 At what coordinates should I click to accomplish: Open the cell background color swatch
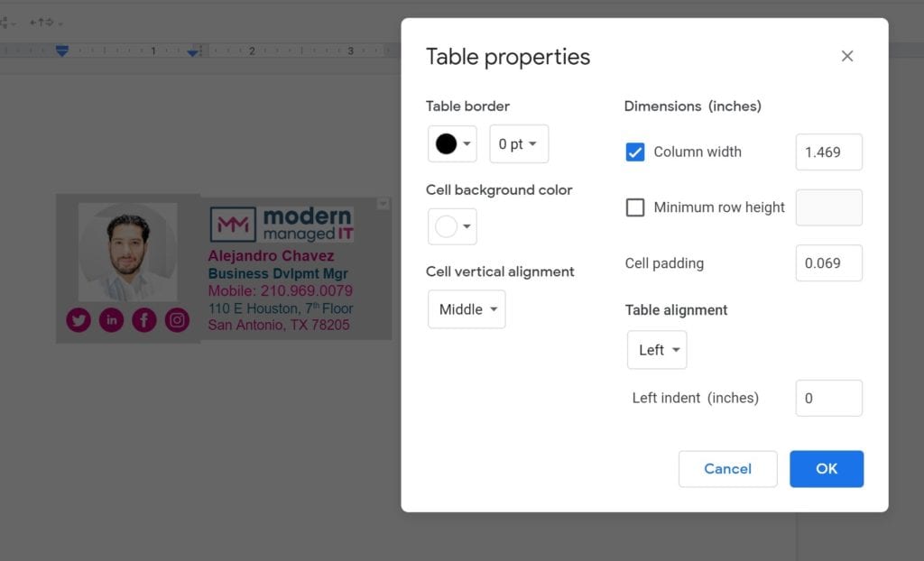(x=452, y=226)
